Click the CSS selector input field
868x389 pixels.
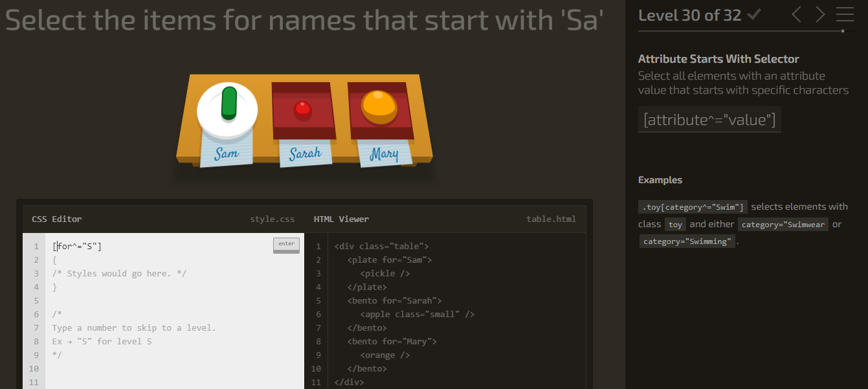coord(162,247)
